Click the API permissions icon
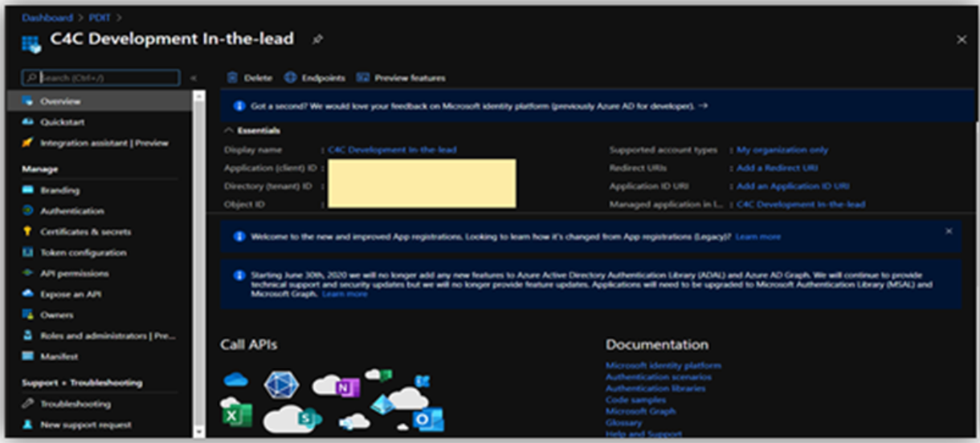Viewport: 980px width, 443px height. click(x=27, y=274)
